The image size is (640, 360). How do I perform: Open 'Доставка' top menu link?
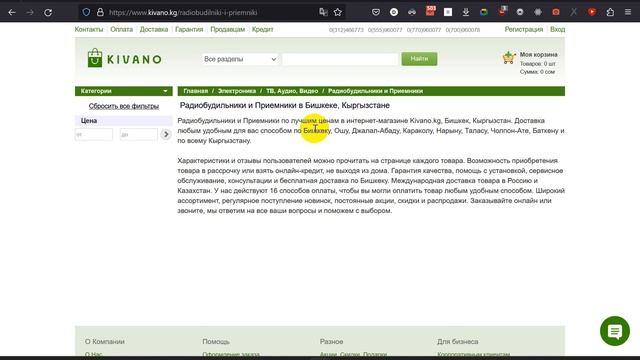coord(154,29)
